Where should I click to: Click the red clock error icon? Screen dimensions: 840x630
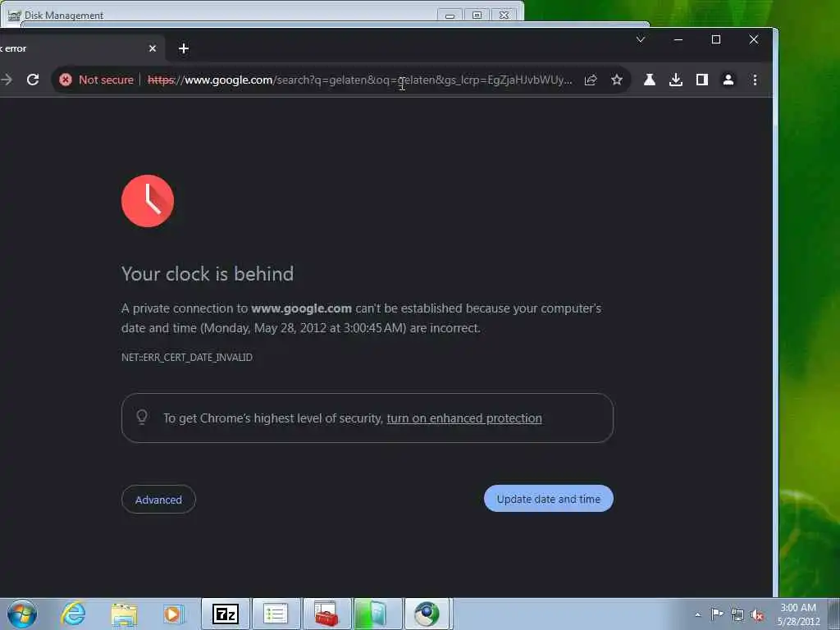148,201
